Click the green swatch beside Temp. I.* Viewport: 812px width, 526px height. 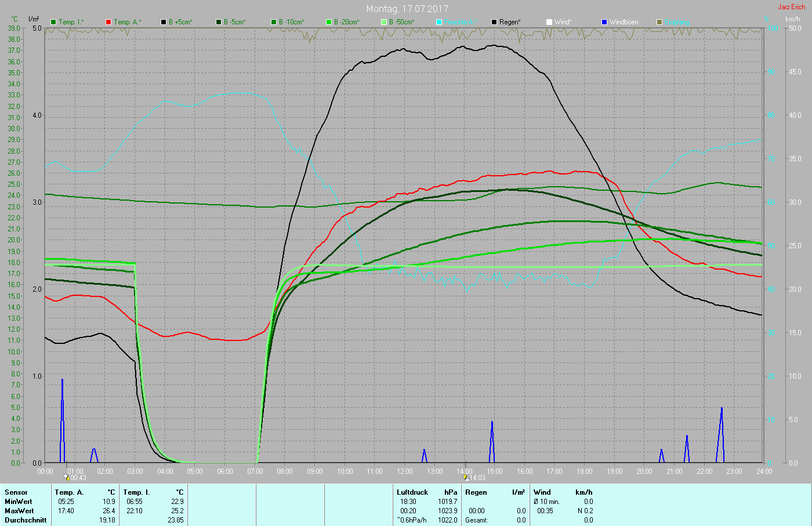click(54, 22)
